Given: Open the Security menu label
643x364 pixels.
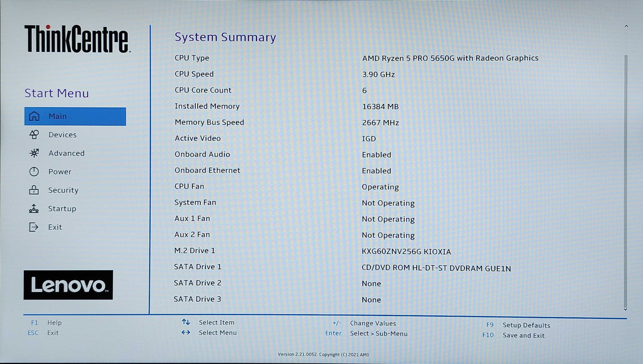Looking at the screenshot, I should (x=63, y=190).
